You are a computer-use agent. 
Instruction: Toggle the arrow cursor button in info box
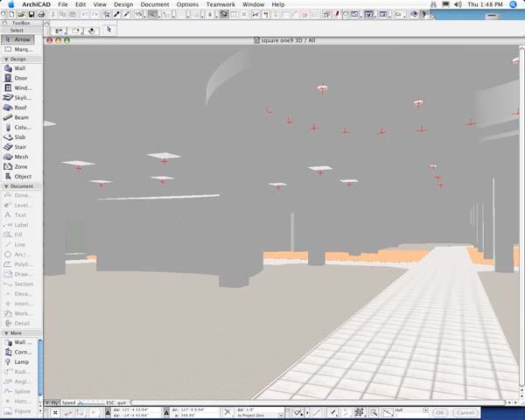point(108,30)
